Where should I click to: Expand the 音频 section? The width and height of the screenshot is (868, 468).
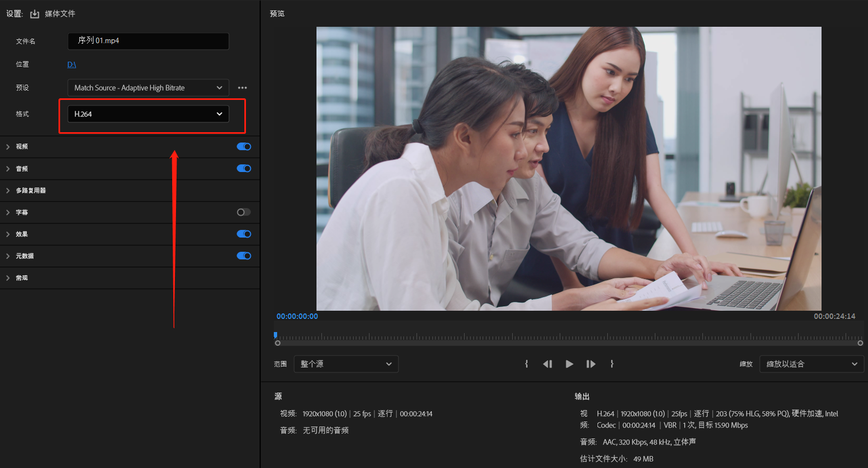tap(8, 169)
